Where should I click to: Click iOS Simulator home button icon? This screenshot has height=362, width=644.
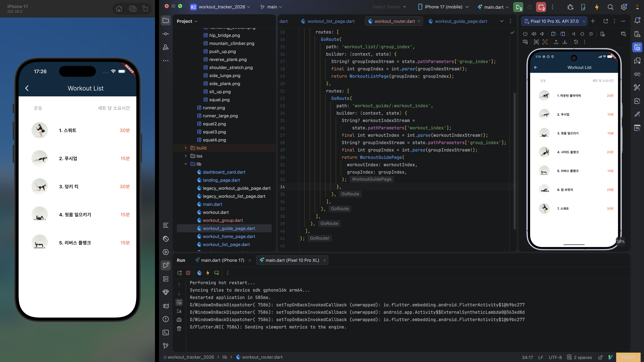point(119,9)
